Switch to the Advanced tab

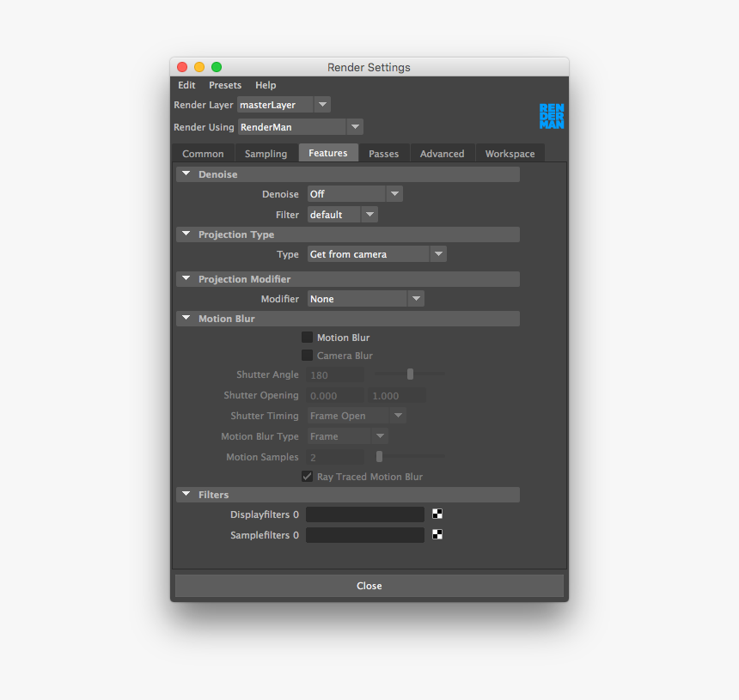click(x=442, y=154)
